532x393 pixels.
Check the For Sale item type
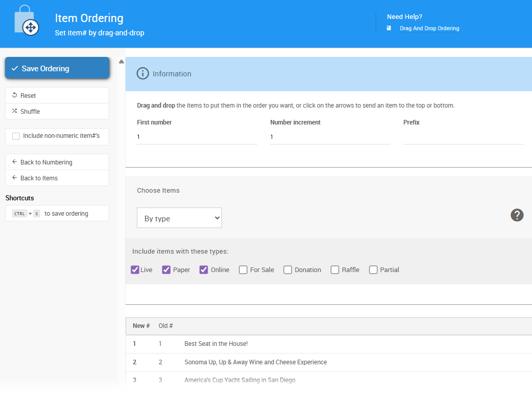pyautogui.click(x=243, y=270)
